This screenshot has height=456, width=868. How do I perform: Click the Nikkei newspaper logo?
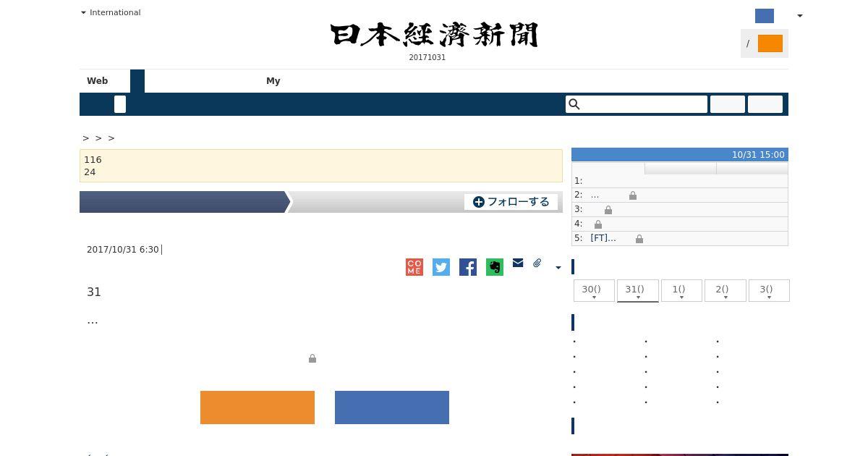tap(434, 35)
